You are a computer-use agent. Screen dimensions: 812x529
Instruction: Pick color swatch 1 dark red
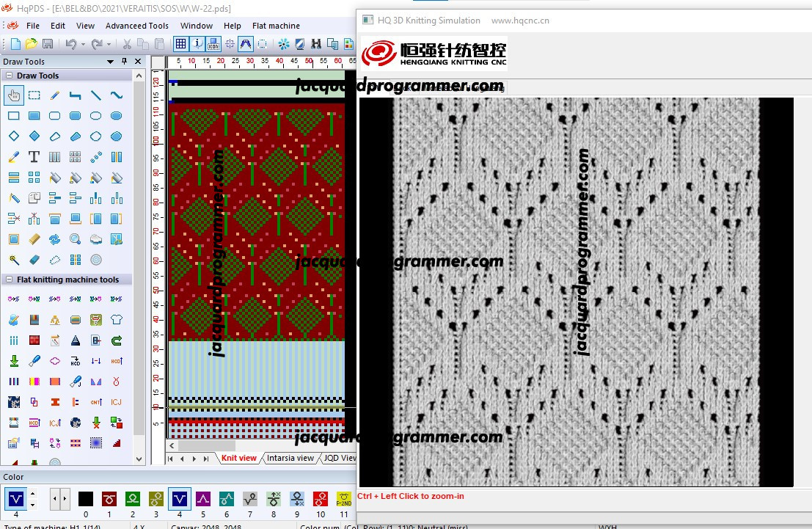109,499
